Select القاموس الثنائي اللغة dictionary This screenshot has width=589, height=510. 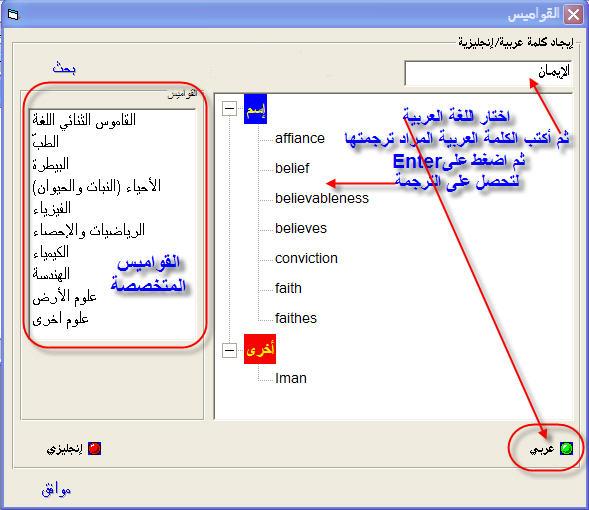pos(84,120)
